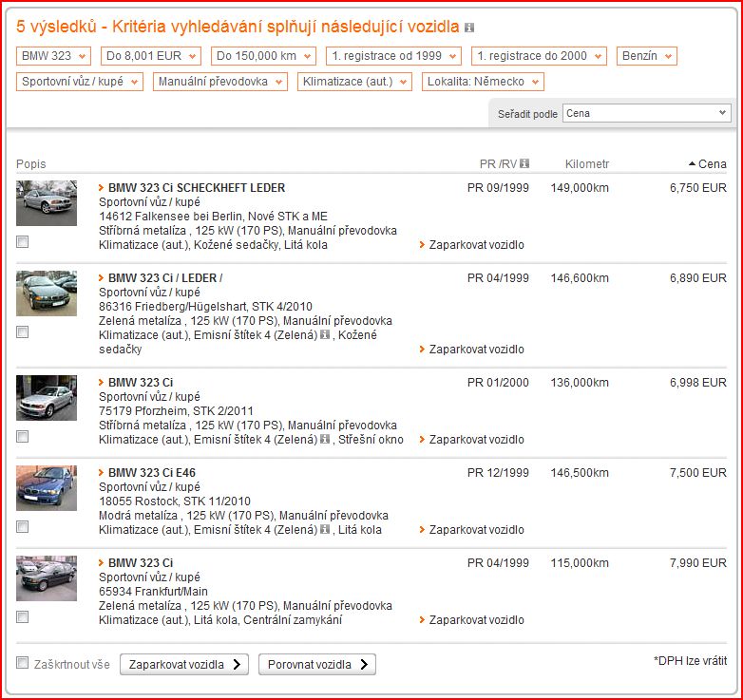
Task: Tick checkbox for the Frankfurt/Main BMW listing
Action: click(22, 616)
